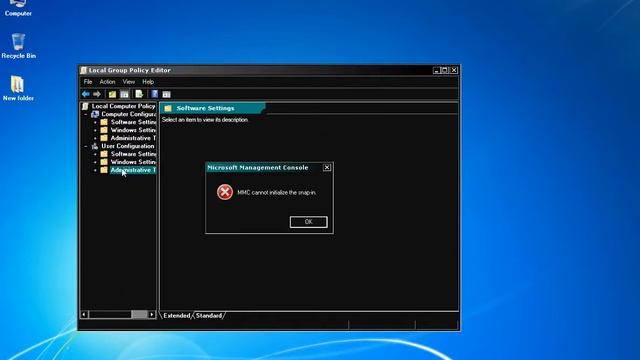Open the File menu
This screenshot has height=360, width=640.
coord(88,82)
